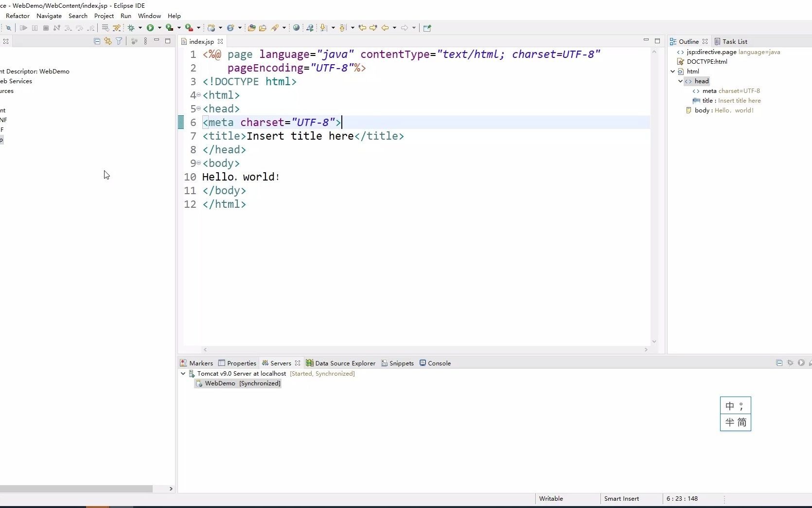812x508 pixels.
Task: Open the View Menu in left panel
Action: (145, 41)
